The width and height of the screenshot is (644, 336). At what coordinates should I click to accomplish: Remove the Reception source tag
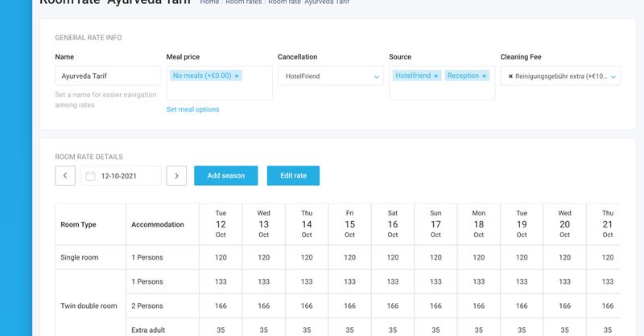[485, 76]
